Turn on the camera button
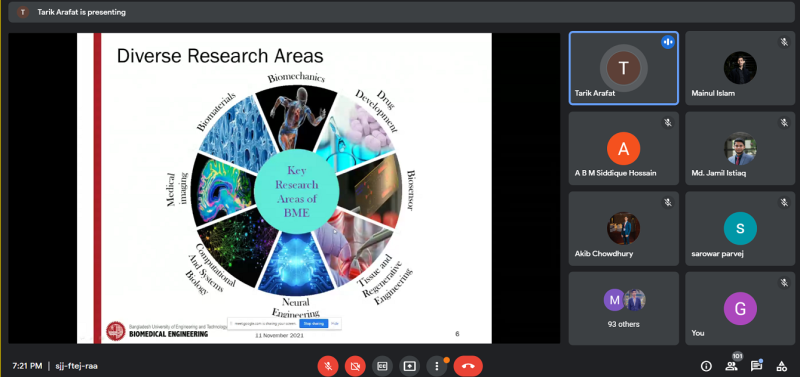Image resolution: width=800 pixels, height=377 pixels. (x=355, y=366)
